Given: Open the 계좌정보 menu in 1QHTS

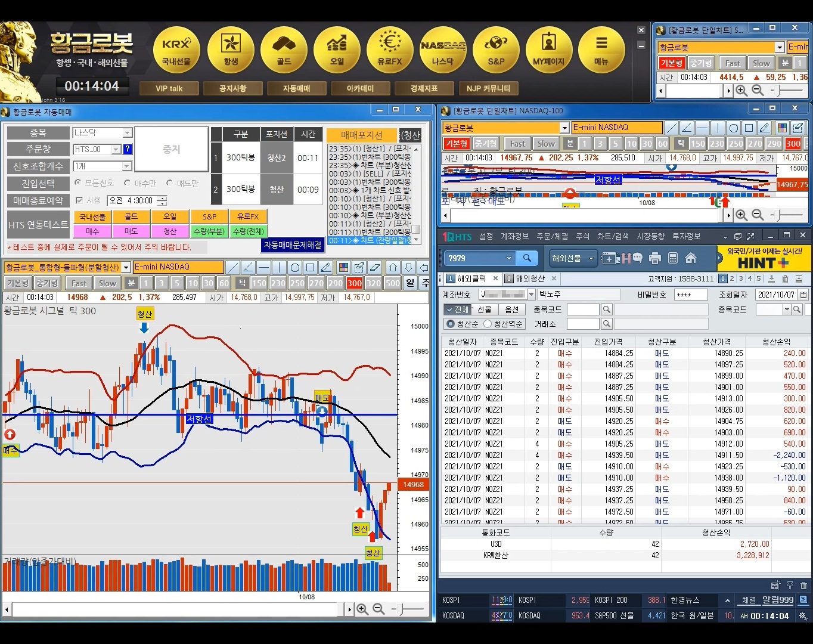Looking at the screenshot, I should click(515, 237).
